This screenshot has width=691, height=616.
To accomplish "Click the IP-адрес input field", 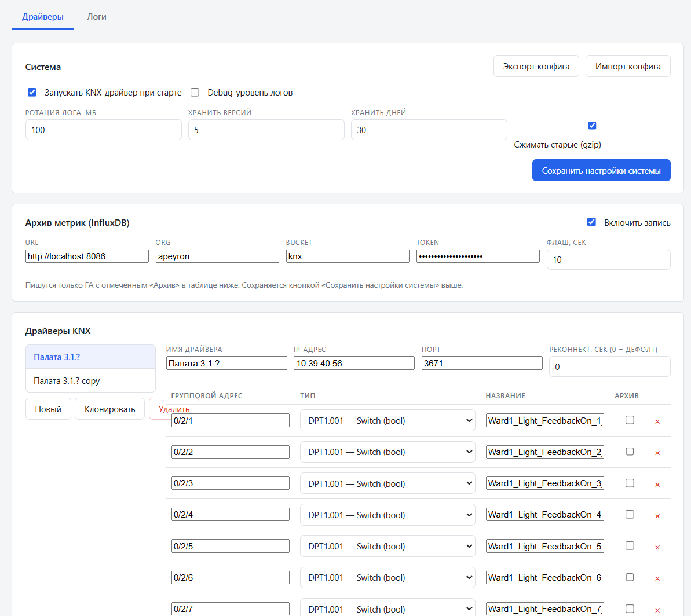I will click(354, 364).
